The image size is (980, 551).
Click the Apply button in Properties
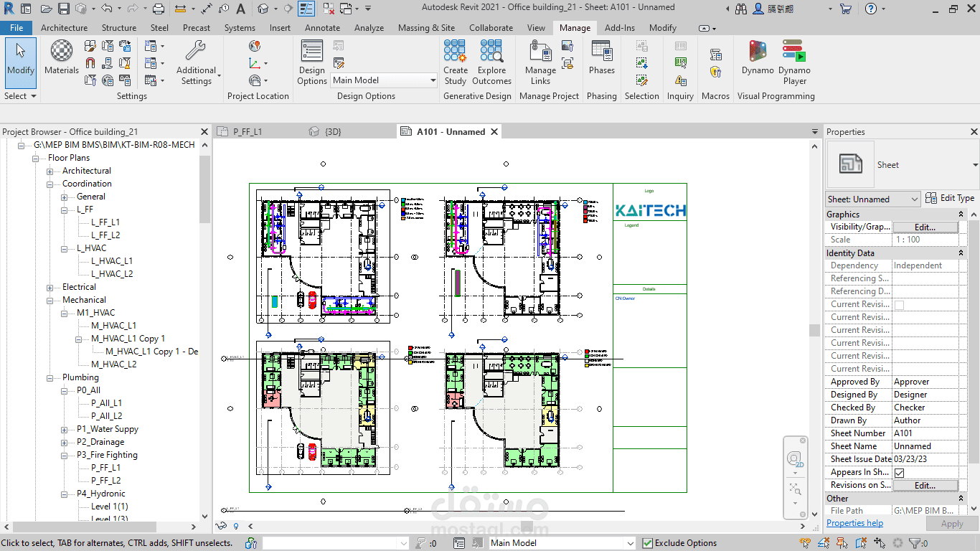point(952,523)
